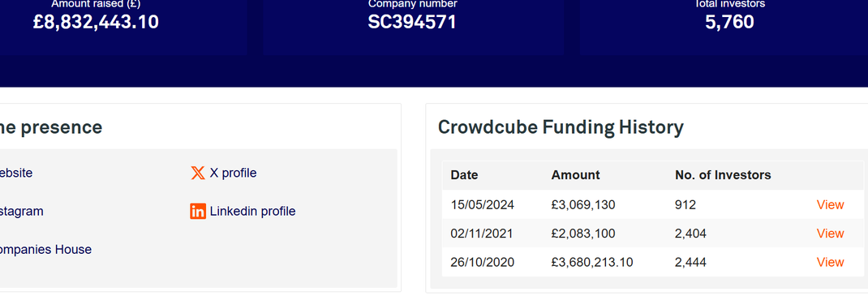Click the Amount column header

pyautogui.click(x=575, y=175)
